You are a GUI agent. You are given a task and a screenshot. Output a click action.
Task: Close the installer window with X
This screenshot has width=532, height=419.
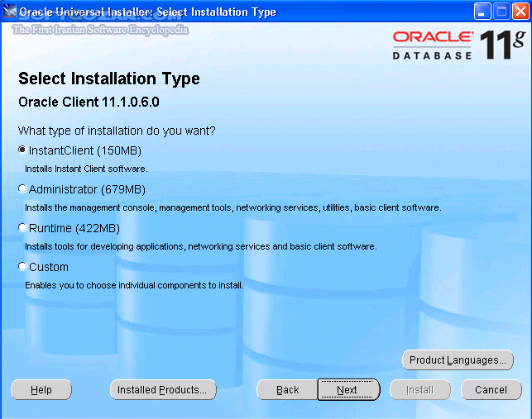pos(520,12)
